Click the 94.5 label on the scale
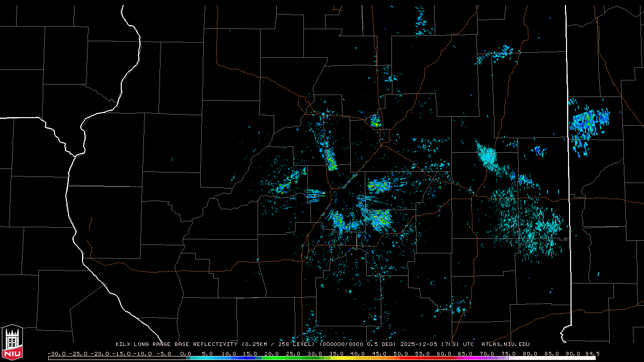 tap(592, 353)
